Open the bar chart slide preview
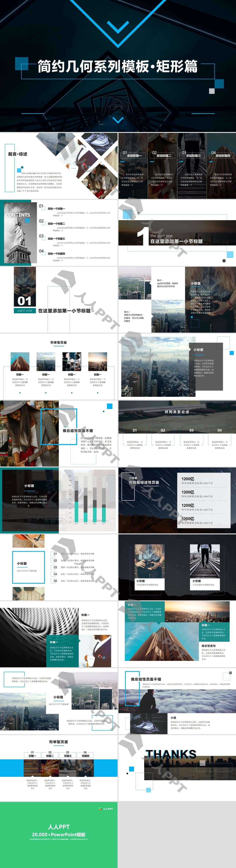 [59, 500]
